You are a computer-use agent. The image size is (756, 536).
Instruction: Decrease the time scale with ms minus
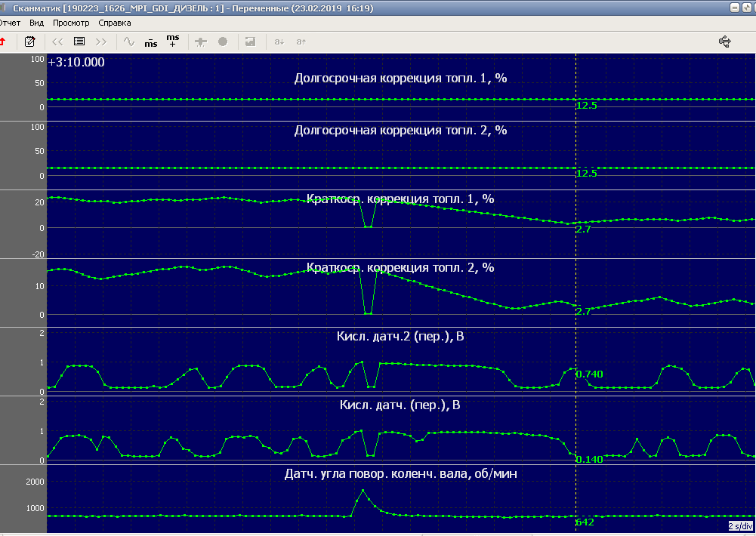[151, 42]
